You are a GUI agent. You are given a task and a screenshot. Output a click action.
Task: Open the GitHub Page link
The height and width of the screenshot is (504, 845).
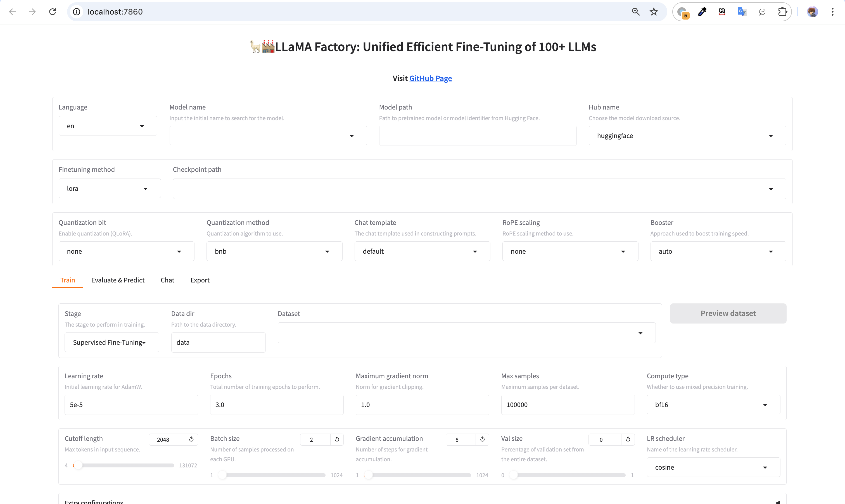pos(431,79)
